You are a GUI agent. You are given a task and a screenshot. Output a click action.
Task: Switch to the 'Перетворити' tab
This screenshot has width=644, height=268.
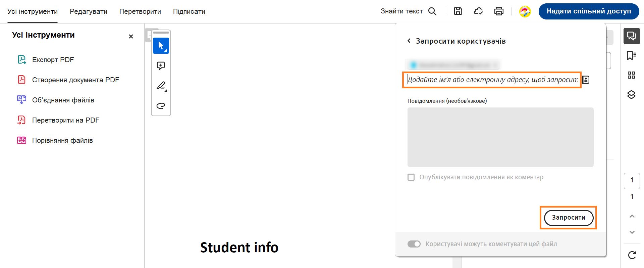tap(140, 11)
